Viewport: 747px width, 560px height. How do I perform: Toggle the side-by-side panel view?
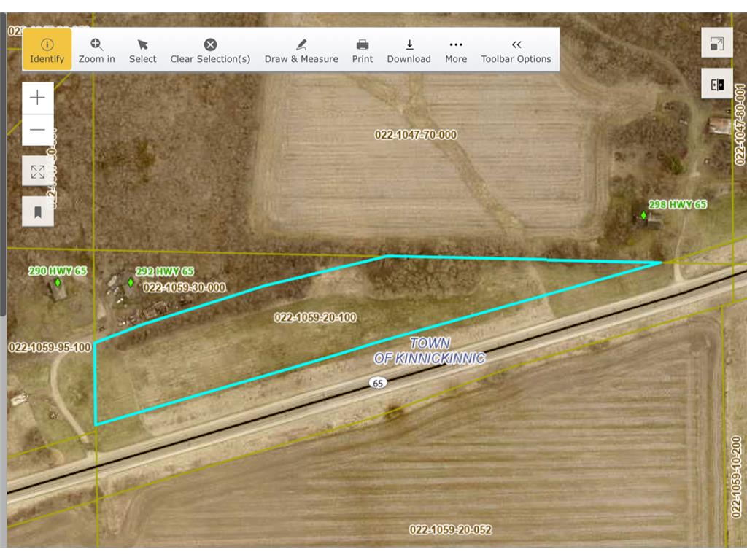[x=717, y=83]
